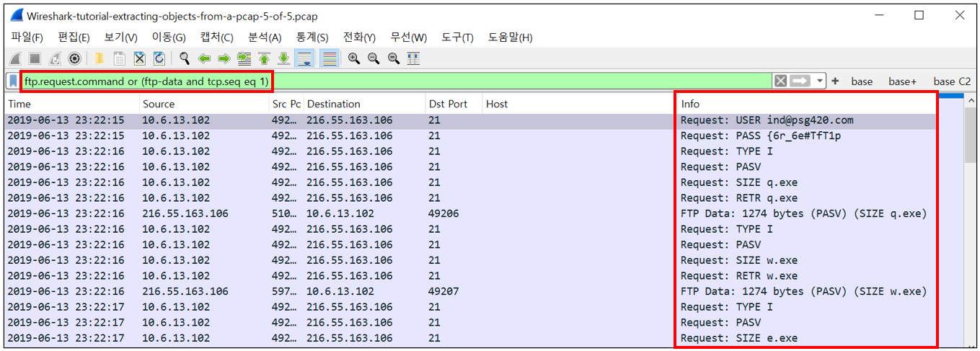The image size is (980, 351).
Task: Toggle auto-scroll during live capture
Action: coord(305,58)
